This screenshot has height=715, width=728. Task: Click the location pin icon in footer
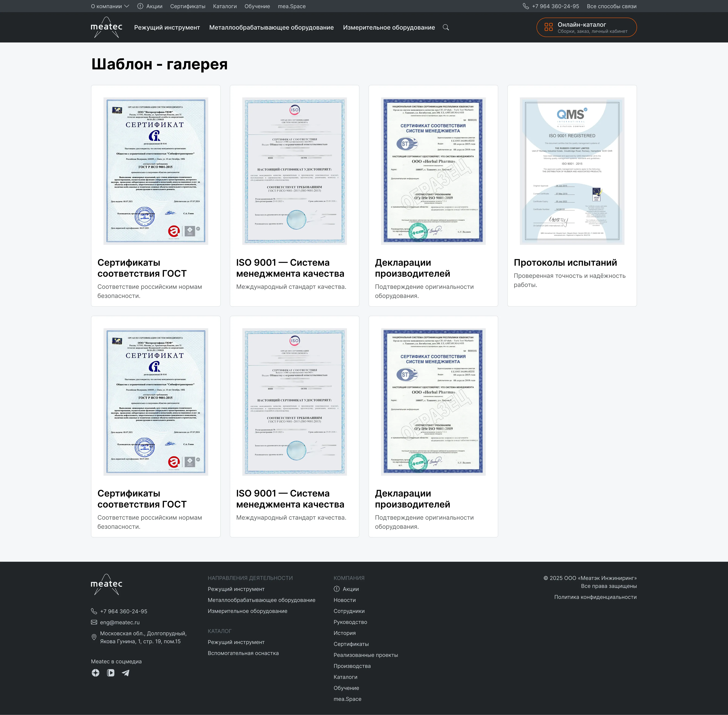(x=94, y=637)
